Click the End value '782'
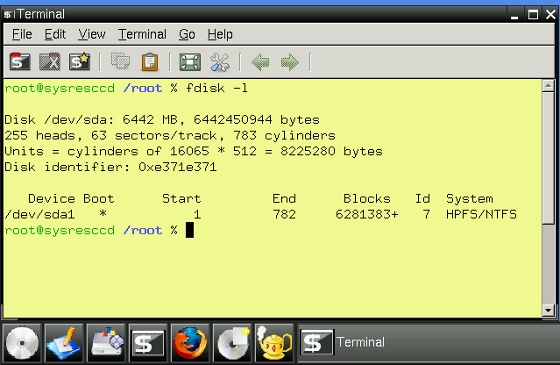This screenshot has height=365, width=560. tap(284, 214)
